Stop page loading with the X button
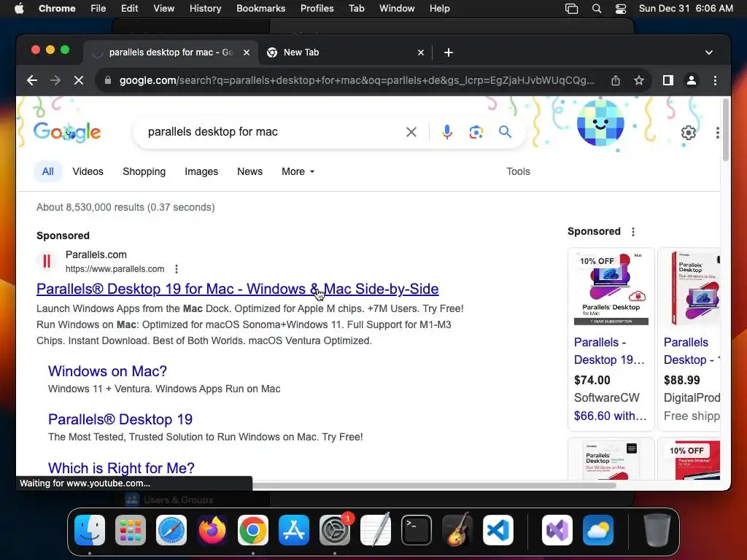The width and height of the screenshot is (747, 560). pyautogui.click(x=79, y=80)
